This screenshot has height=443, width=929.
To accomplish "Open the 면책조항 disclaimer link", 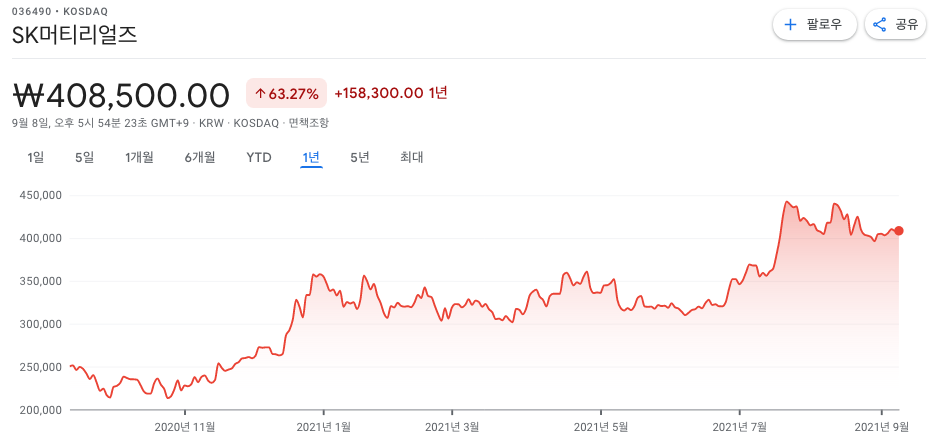I will click(308, 123).
